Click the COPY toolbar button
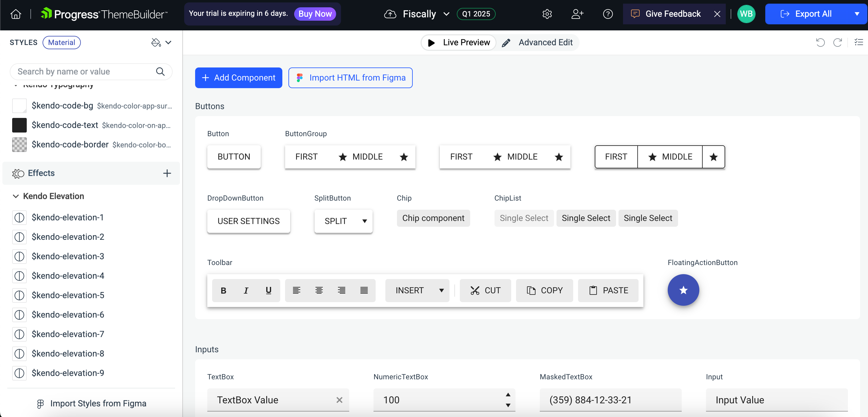Image resolution: width=868 pixels, height=417 pixels. tap(545, 290)
